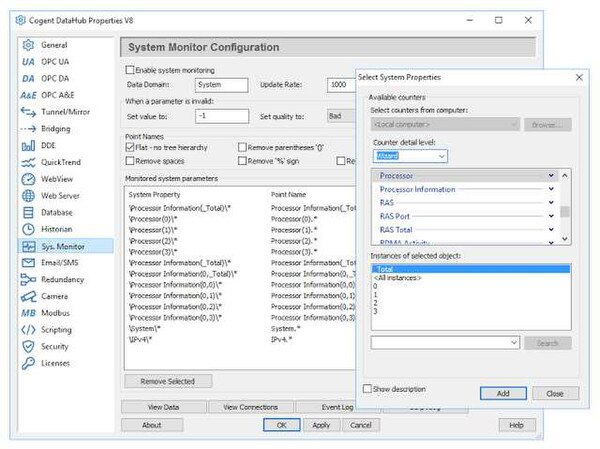Viewport: 600px width, 449px height.
Task: Click the WebView gauge icon
Action: (x=28, y=179)
